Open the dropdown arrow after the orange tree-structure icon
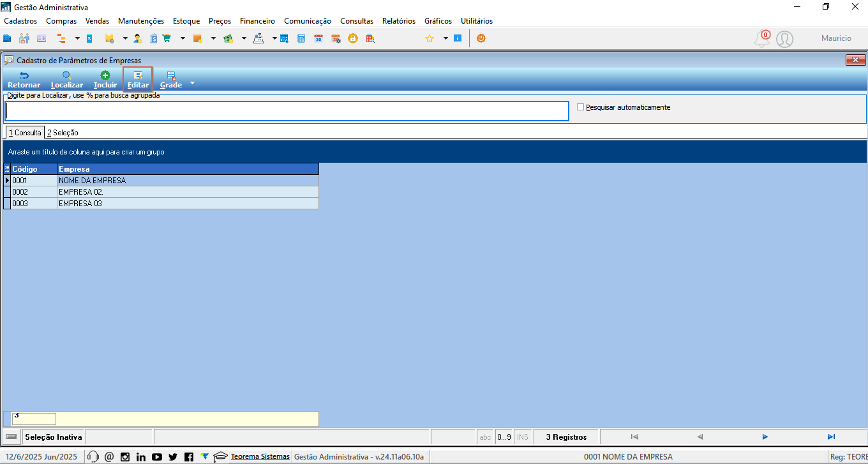 click(77, 38)
